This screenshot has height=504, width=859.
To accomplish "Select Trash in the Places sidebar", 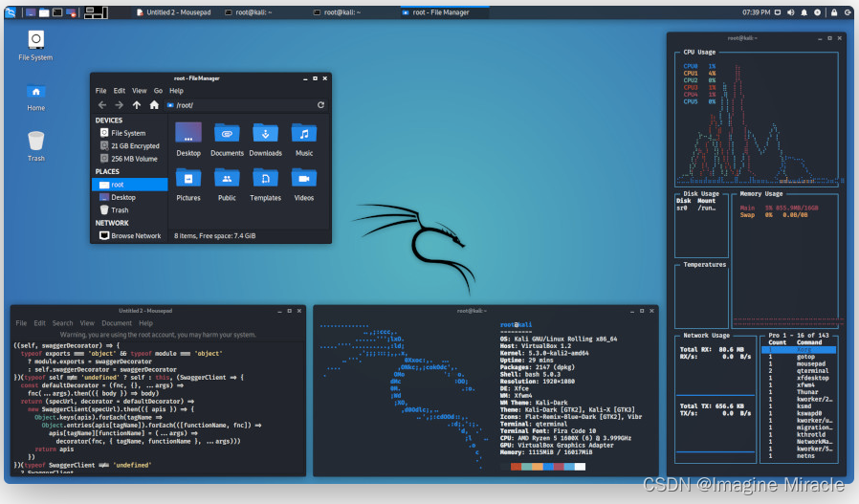I will [x=129, y=210].
